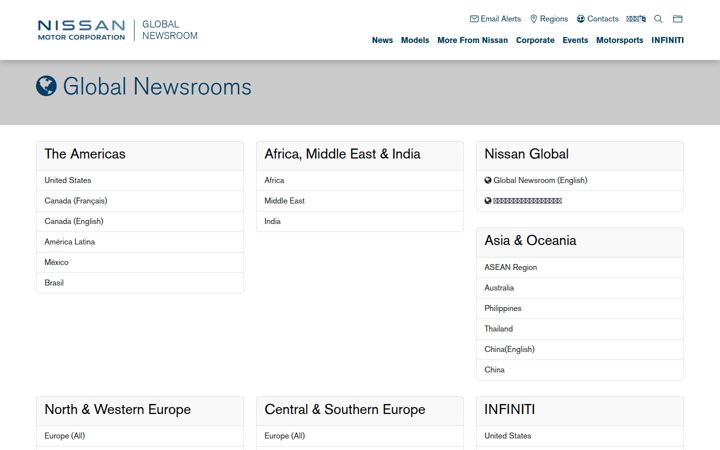The height and width of the screenshot is (450, 720).
Task: Click the INFINITI panel heading
Action: coord(510,410)
